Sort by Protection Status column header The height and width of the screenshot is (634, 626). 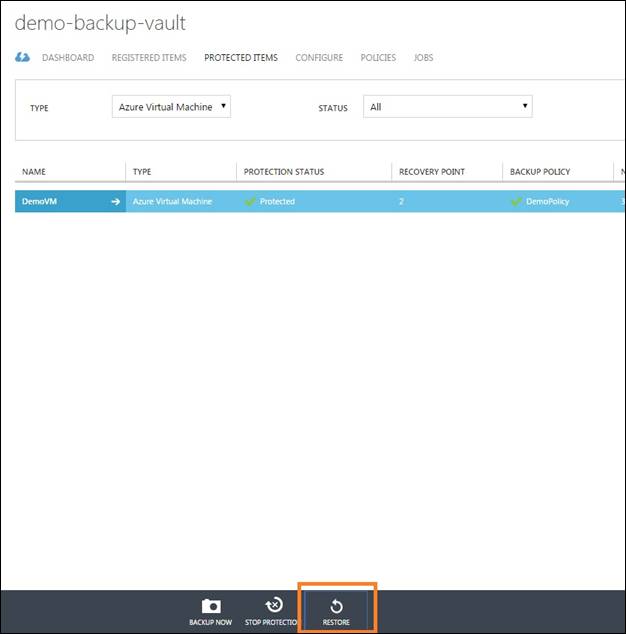tap(284, 172)
